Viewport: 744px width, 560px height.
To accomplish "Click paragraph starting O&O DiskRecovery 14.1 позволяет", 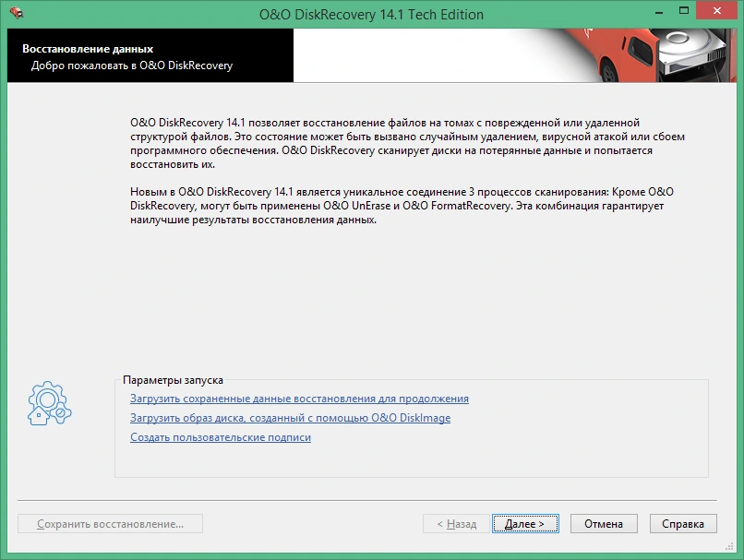I will pos(407,143).
